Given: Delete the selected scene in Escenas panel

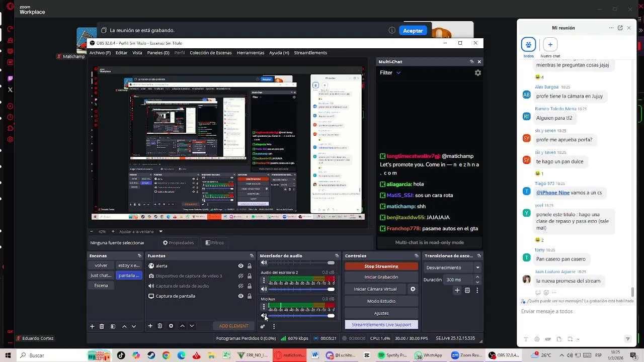Looking at the screenshot, I should point(102,326).
